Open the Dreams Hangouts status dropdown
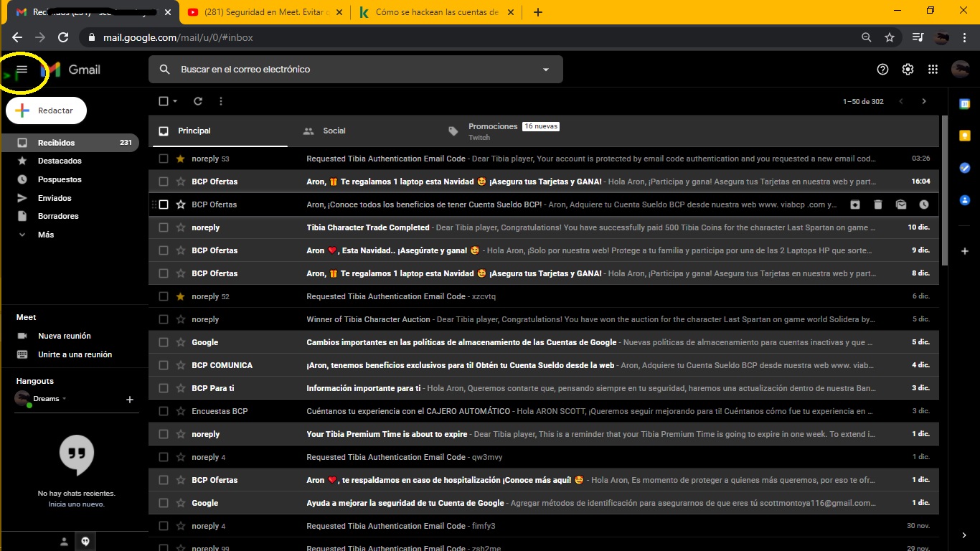980x551 pixels. [64, 399]
